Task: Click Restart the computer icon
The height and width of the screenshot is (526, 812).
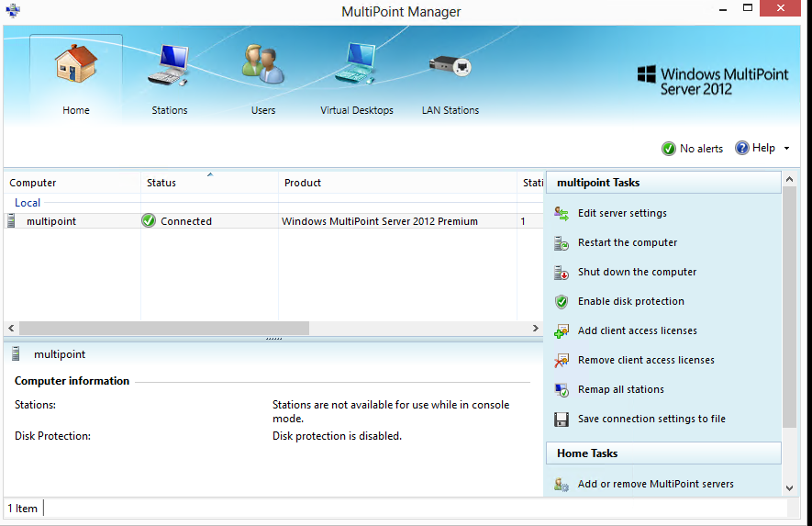Action: pyautogui.click(x=562, y=243)
